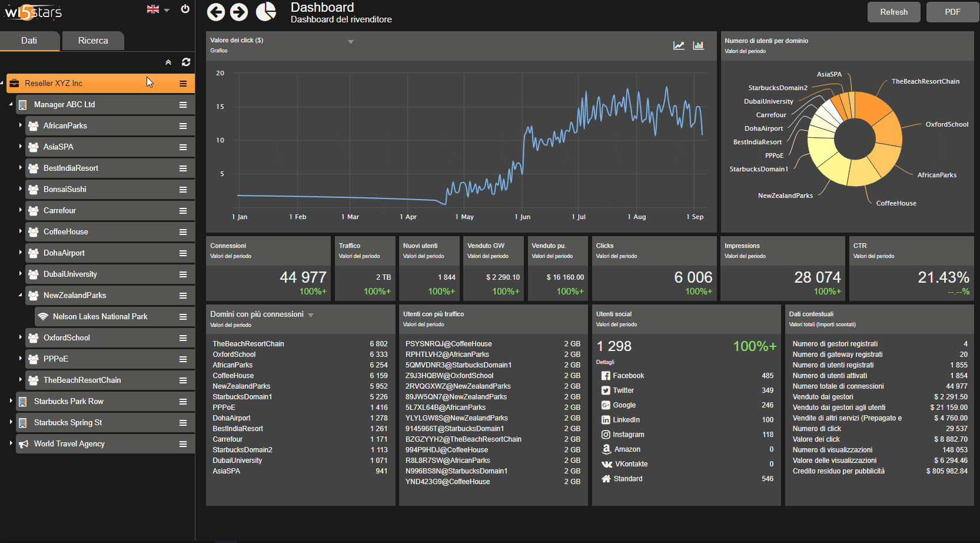The height and width of the screenshot is (543, 980).
Task: Click the Twitter social users row
Action: [x=687, y=390]
